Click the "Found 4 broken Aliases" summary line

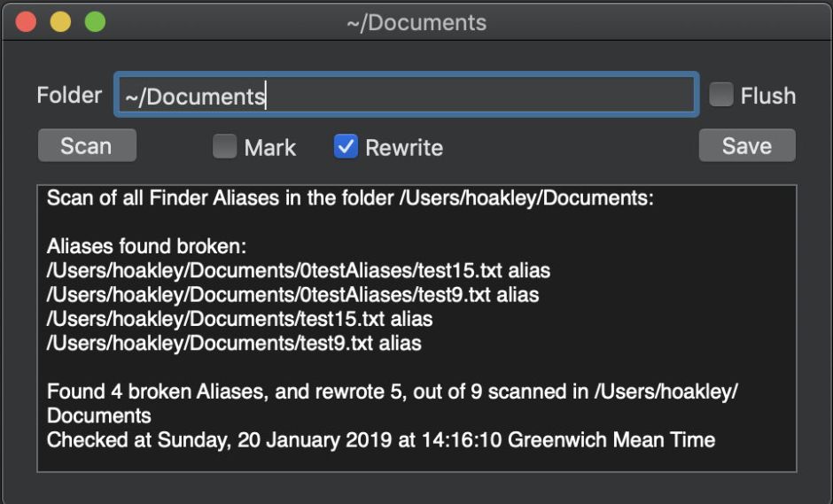392,391
